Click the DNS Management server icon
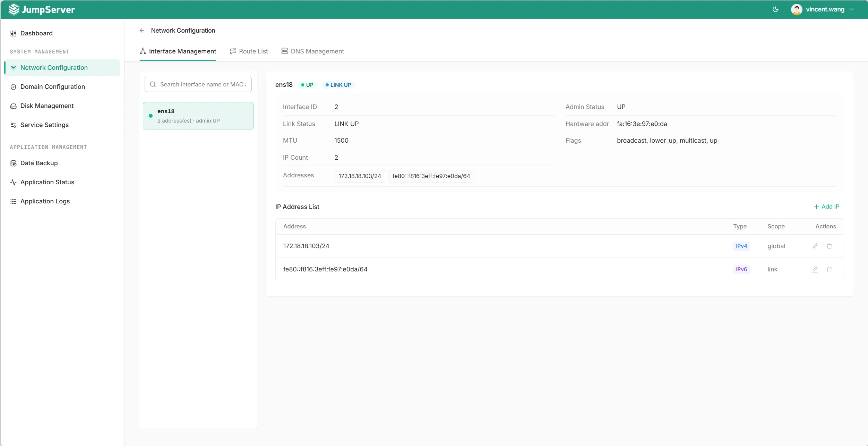 coord(284,51)
